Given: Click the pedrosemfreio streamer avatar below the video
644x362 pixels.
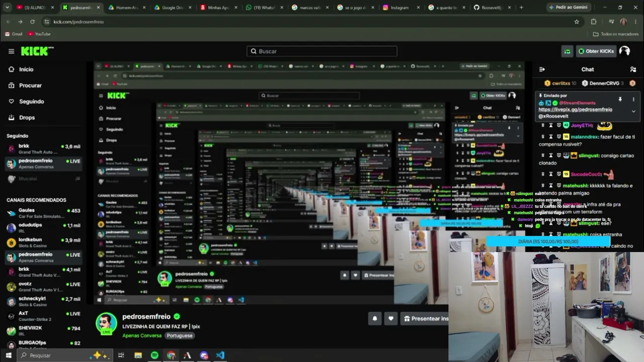Looking at the screenshot, I should 106,323.
